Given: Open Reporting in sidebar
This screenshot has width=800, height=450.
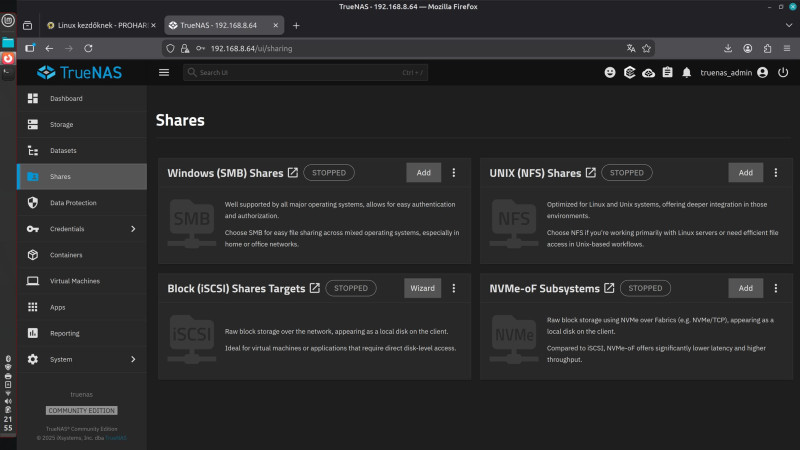Looking at the screenshot, I should click(82, 333).
